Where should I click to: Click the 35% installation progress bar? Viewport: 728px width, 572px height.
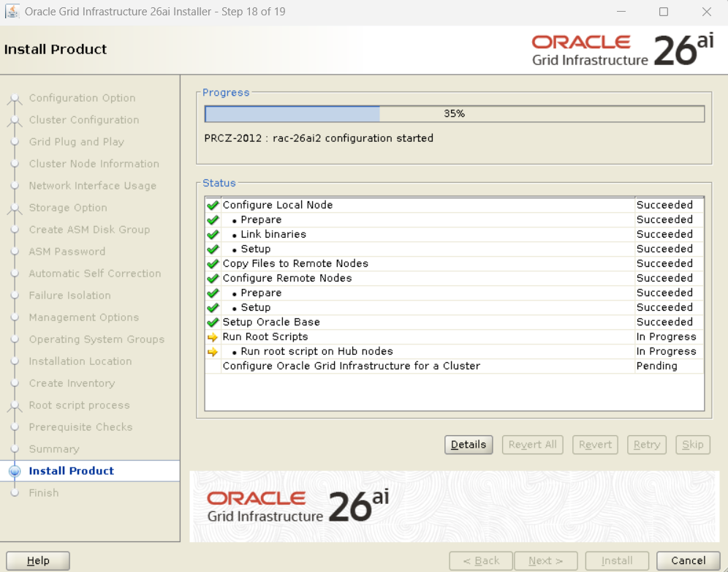454,114
